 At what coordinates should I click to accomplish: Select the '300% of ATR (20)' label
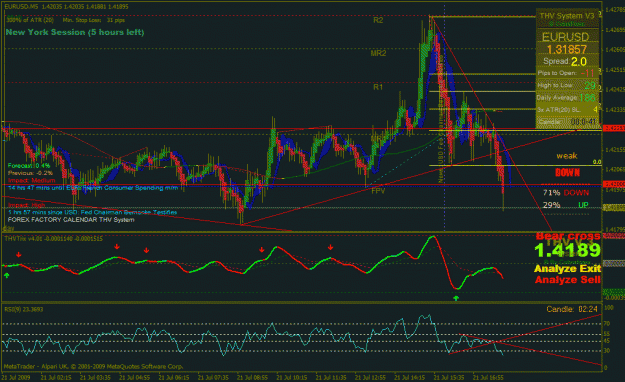tap(30, 20)
